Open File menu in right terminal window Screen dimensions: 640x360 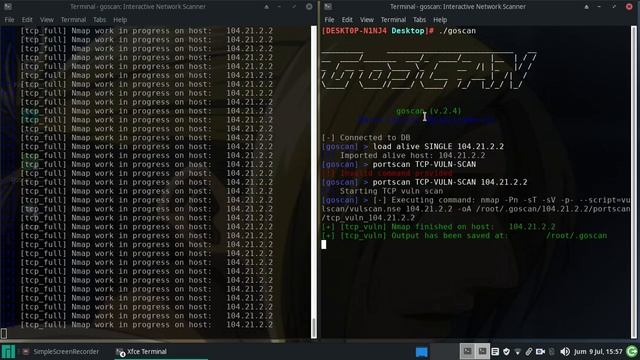tap(329, 20)
